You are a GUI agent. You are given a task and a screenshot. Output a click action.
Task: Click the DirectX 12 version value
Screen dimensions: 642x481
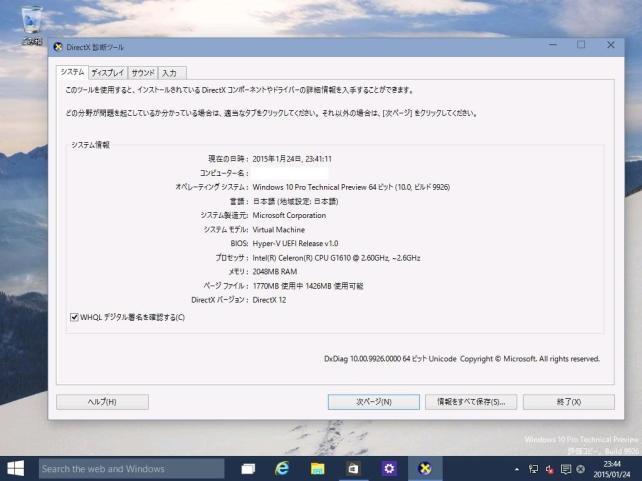(x=269, y=300)
